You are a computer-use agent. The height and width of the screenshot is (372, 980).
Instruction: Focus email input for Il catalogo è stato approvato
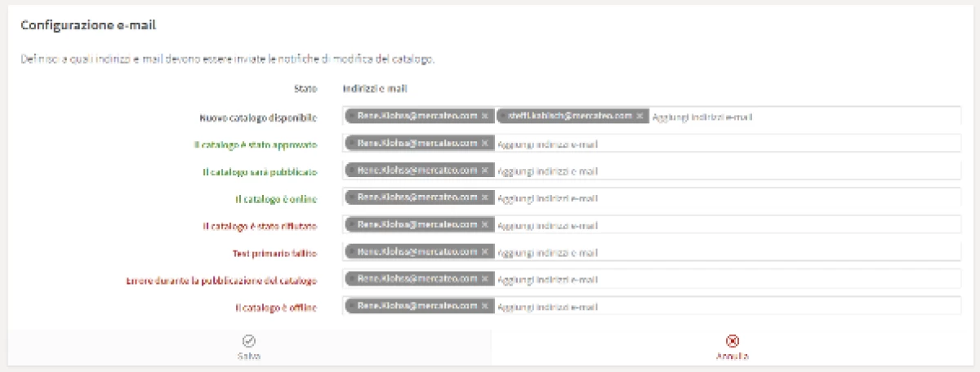click(x=719, y=144)
